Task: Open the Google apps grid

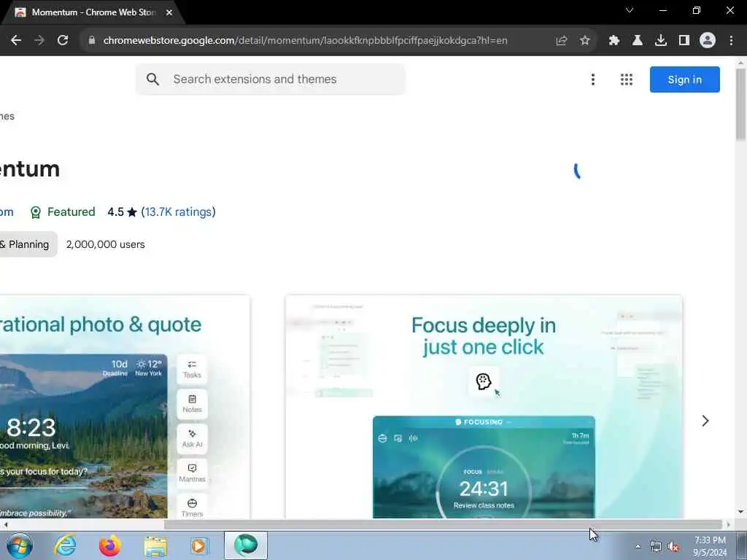Action: coord(627,79)
